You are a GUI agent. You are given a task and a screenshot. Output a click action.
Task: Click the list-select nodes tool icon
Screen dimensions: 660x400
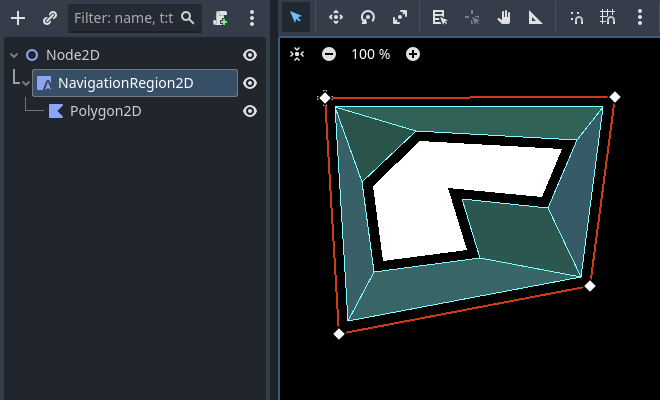[x=439, y=18]
